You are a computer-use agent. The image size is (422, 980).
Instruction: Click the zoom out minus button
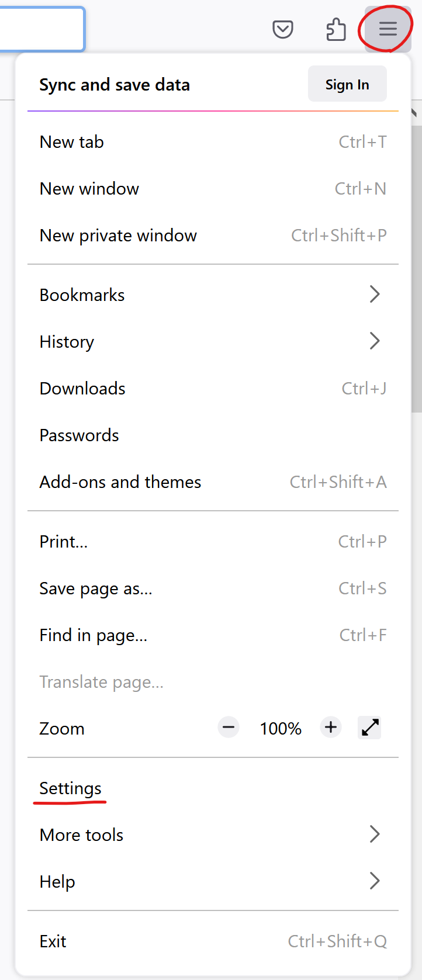point(229,728)
